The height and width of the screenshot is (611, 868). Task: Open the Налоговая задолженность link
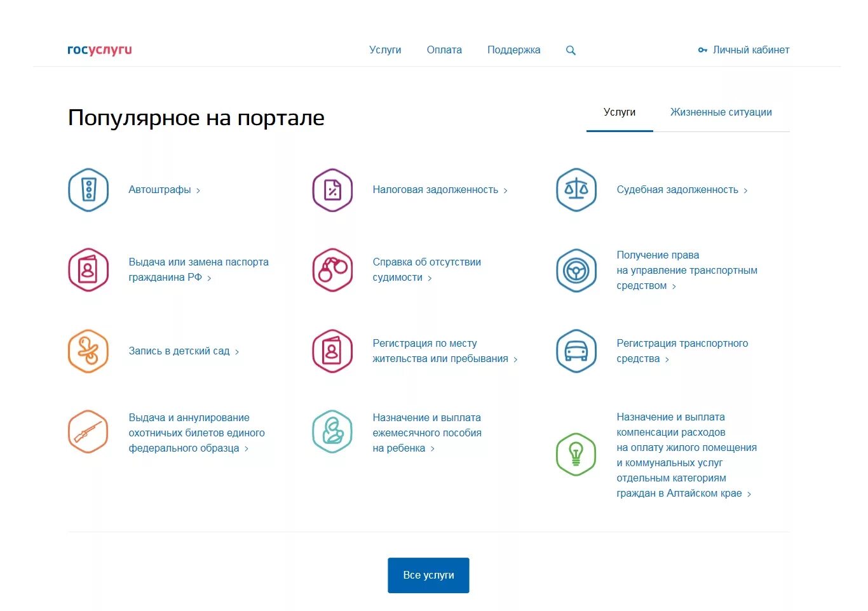coord(435,190)
